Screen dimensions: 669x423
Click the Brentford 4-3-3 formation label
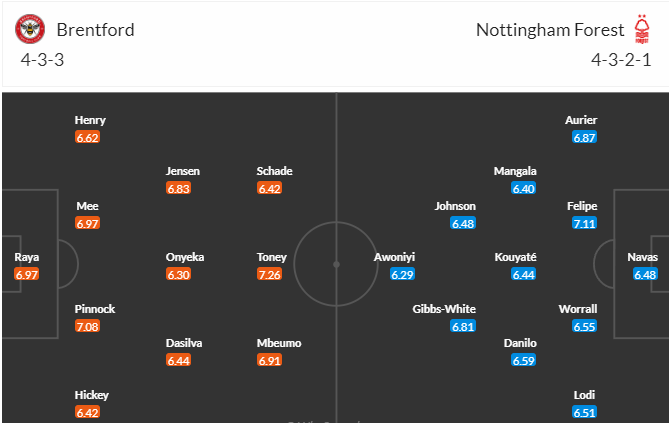(42, 60)
